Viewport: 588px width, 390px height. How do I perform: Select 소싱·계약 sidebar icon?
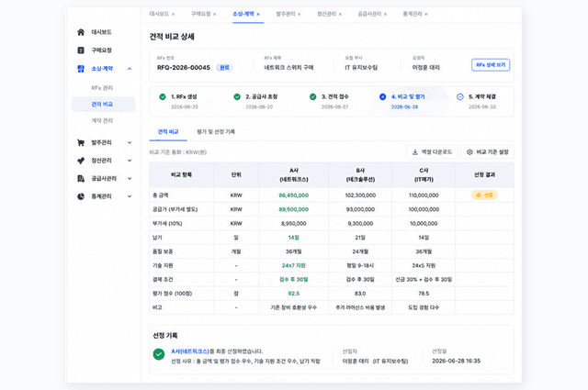[x=81, y=69]
